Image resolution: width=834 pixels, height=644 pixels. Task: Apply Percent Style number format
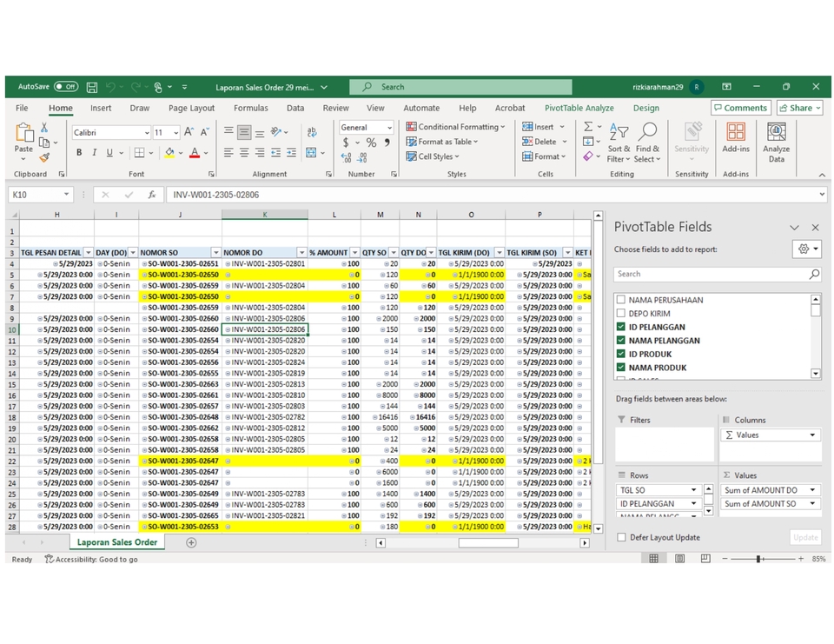[x=370, y=142]
